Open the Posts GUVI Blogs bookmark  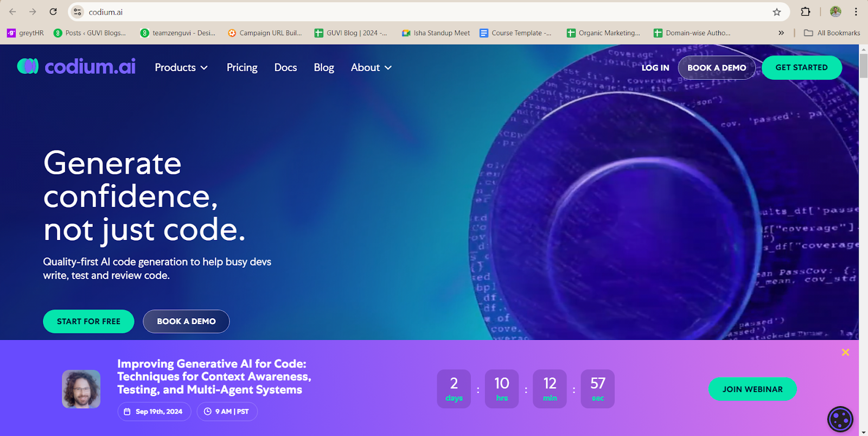click(90, 33)
